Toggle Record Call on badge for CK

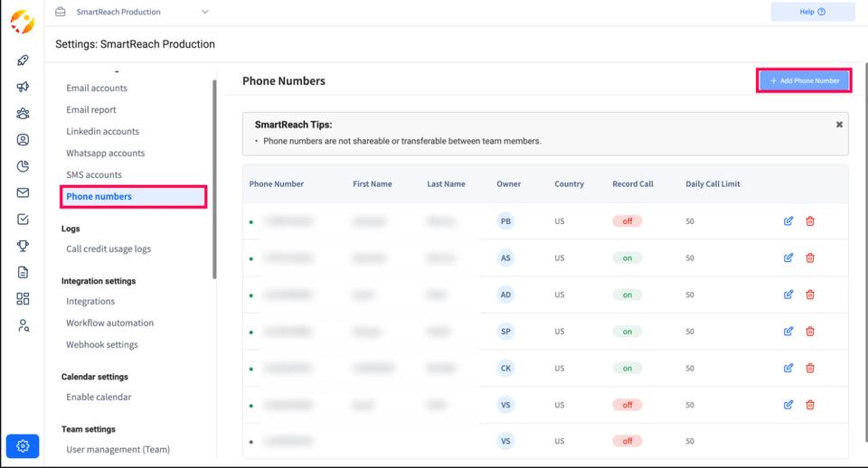click(627, 368)
